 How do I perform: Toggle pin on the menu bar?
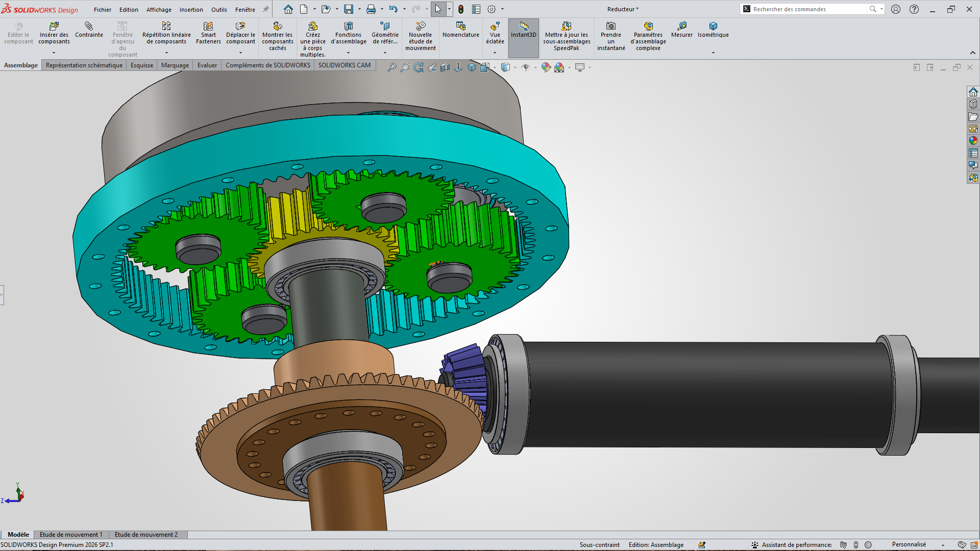tap(265, 9)
